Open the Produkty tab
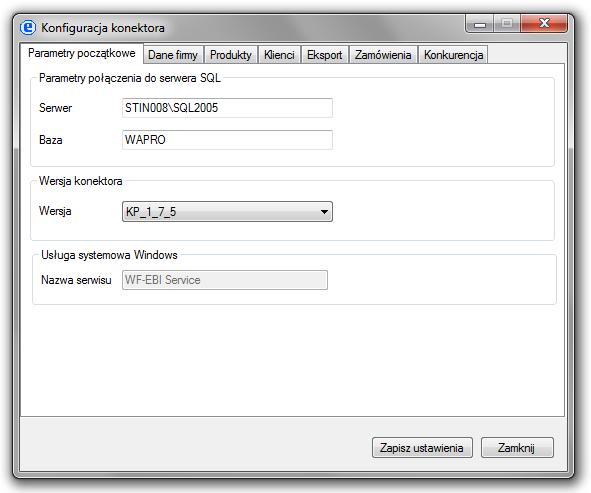The image size is (591, 493). tap(231, 55)
